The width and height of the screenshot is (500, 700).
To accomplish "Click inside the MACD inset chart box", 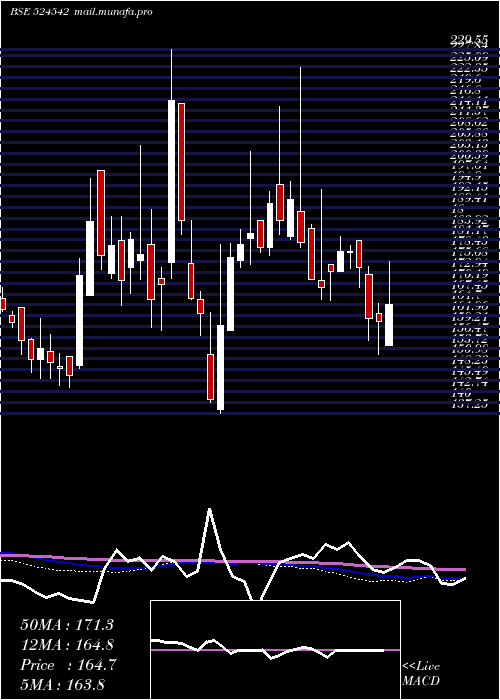I will click(x=275, y=650).
